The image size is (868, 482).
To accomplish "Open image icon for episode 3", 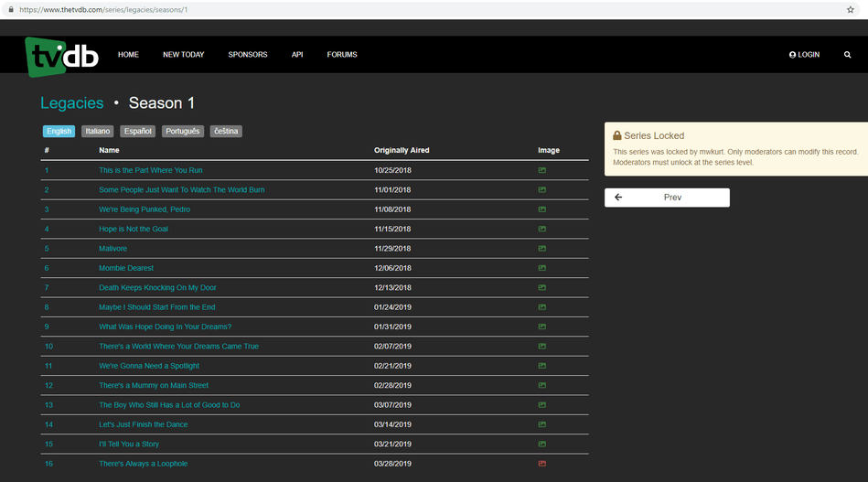I will (542, 209).
